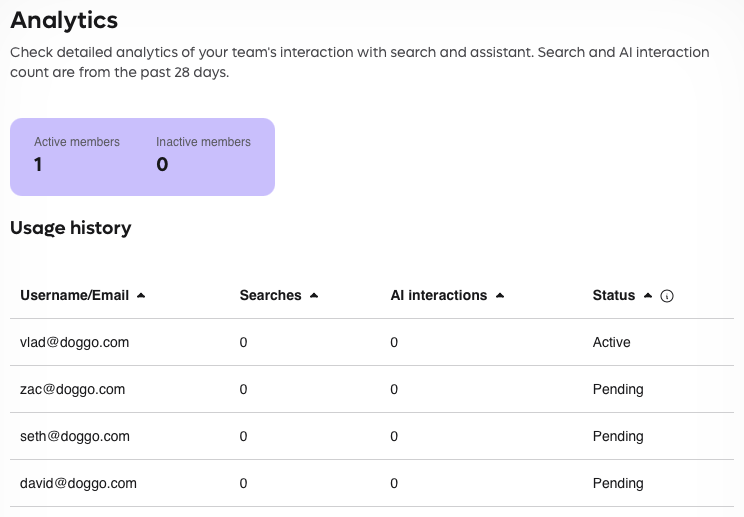
Task: Open the david@doggo.com user entry
Action: point(78,483)
